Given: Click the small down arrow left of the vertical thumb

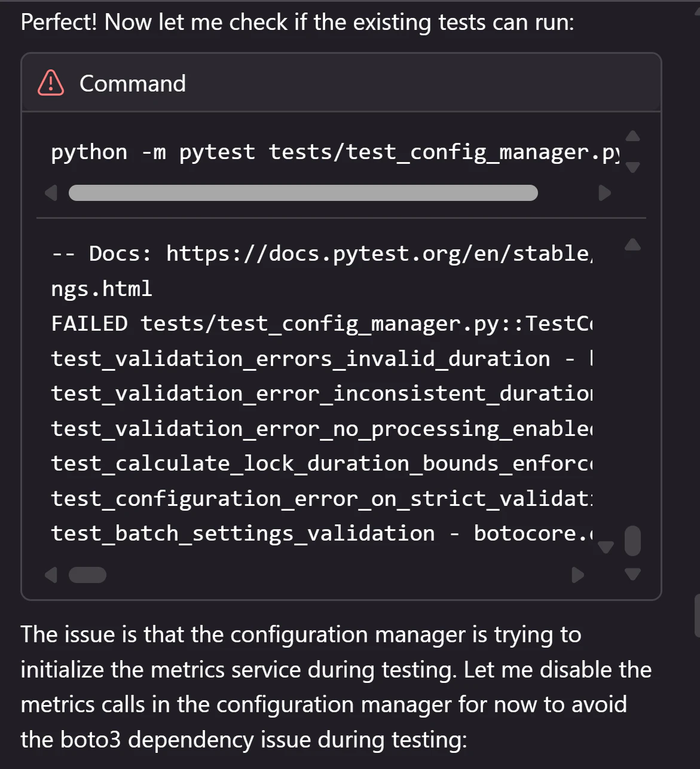Looking at the screenshot, I should (x=606, y=547).
